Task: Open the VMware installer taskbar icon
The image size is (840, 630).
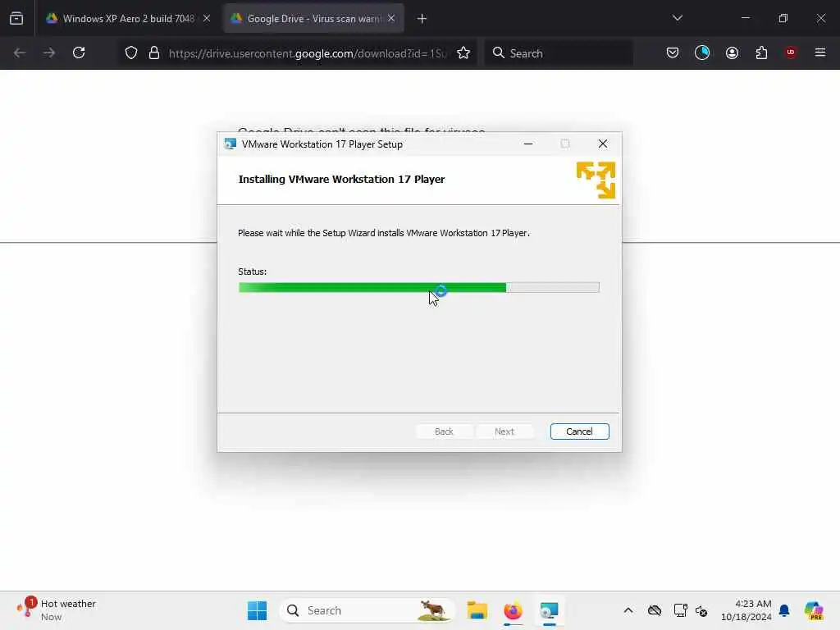Action: coord(549,610)
